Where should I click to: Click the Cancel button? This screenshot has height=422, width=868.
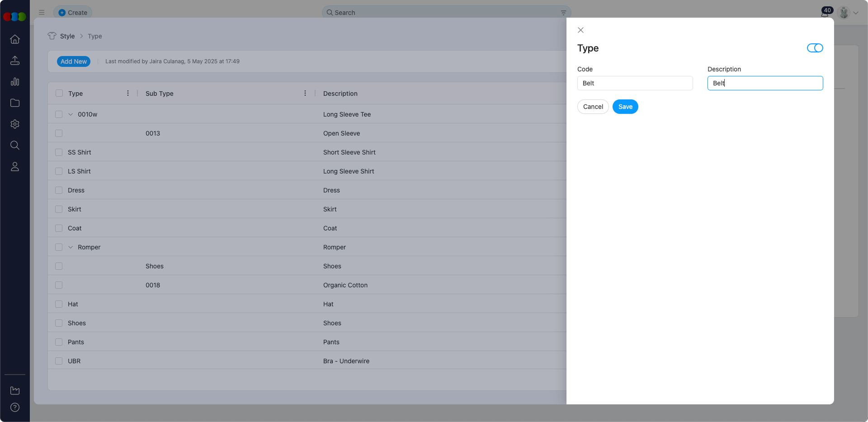(x=593, y=107)
